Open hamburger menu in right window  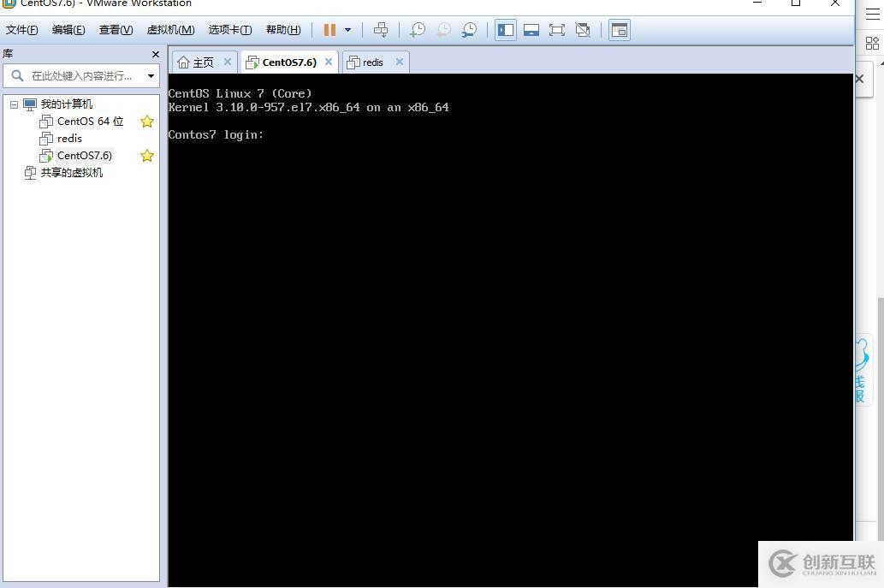[873, 14]
